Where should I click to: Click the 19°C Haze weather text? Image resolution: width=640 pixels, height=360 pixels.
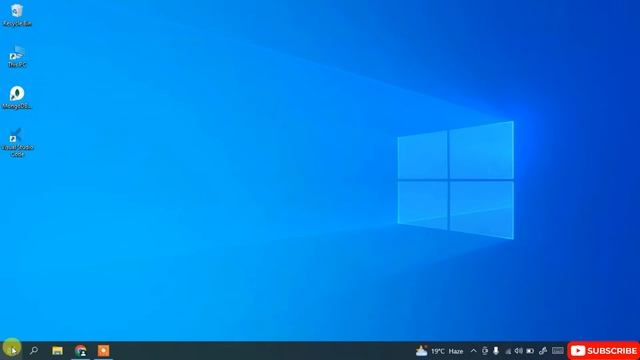click(x=447, y=351)
